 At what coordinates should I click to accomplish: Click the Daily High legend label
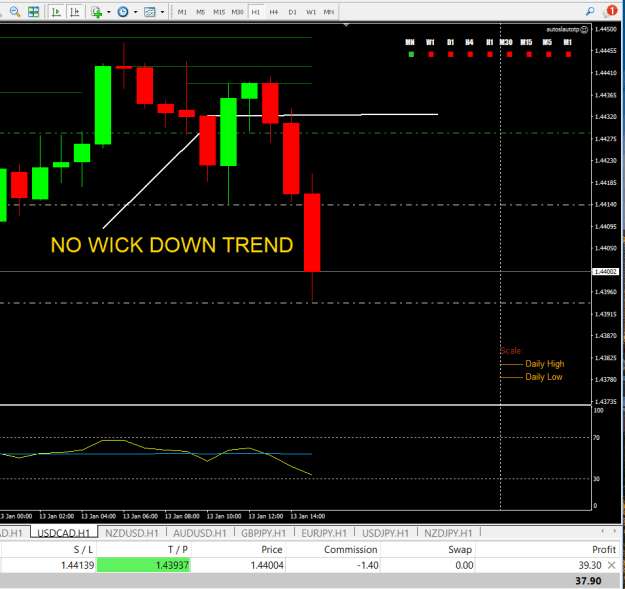544,364
